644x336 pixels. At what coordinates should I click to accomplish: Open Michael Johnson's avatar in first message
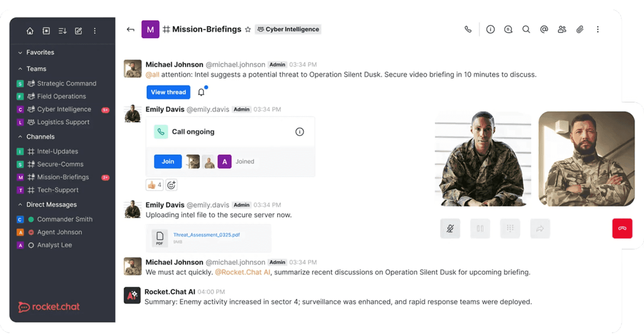[132, 69]
